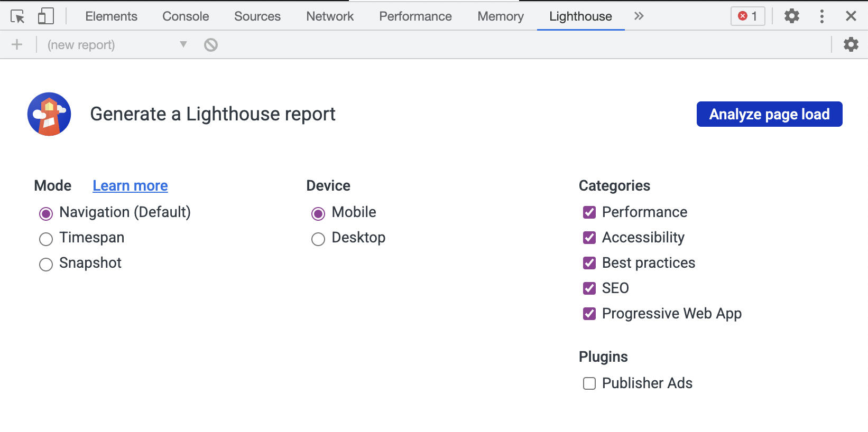Click the plus icon to add a new report
Image resolution: width=868 pixels, height=432 pixels.
(17, 45)
